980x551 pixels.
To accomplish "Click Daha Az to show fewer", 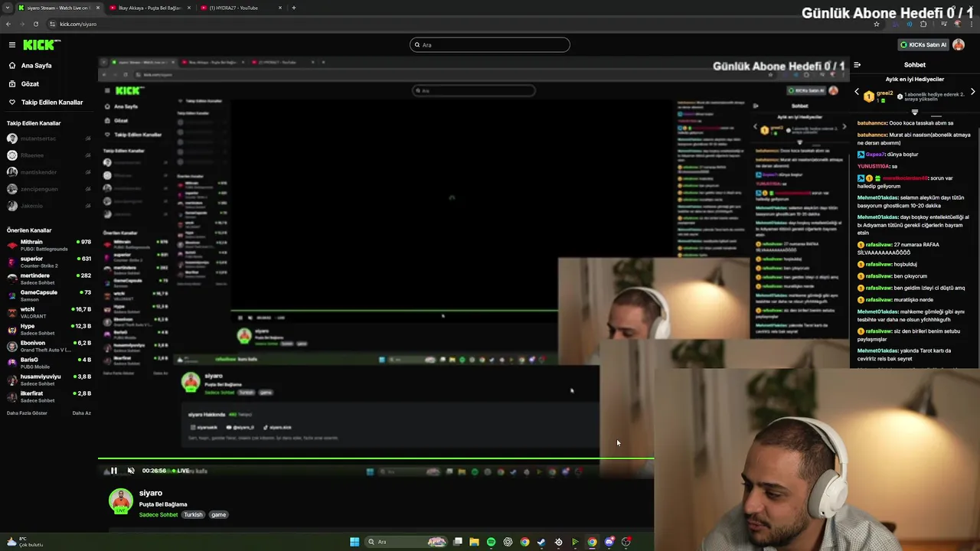I will click(x=81, y=413).
